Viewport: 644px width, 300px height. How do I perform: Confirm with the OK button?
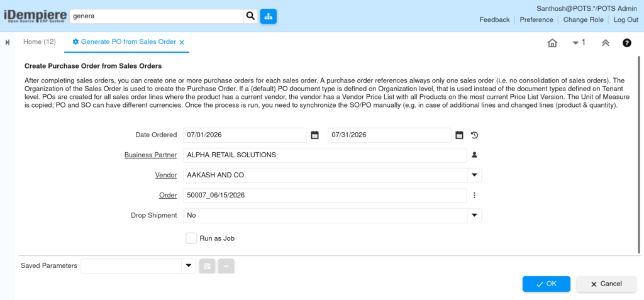547,284
